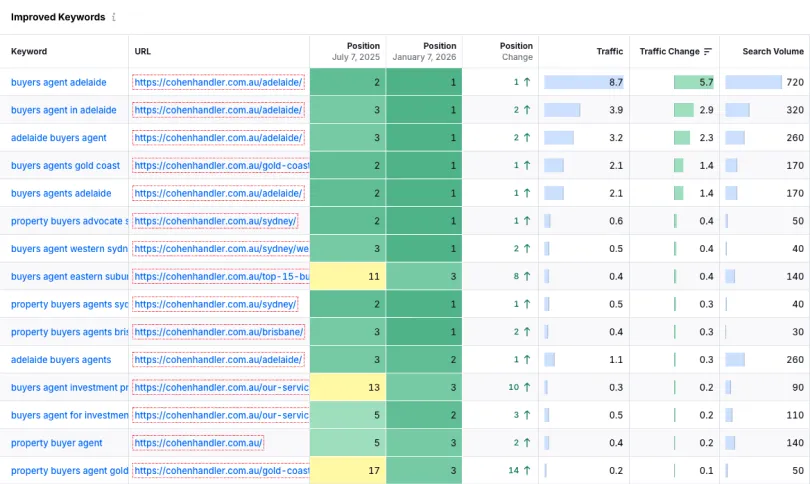
Task: Sort by Position July 7, 2025 header
Action: pyautogui.click(x=355, y=51)
